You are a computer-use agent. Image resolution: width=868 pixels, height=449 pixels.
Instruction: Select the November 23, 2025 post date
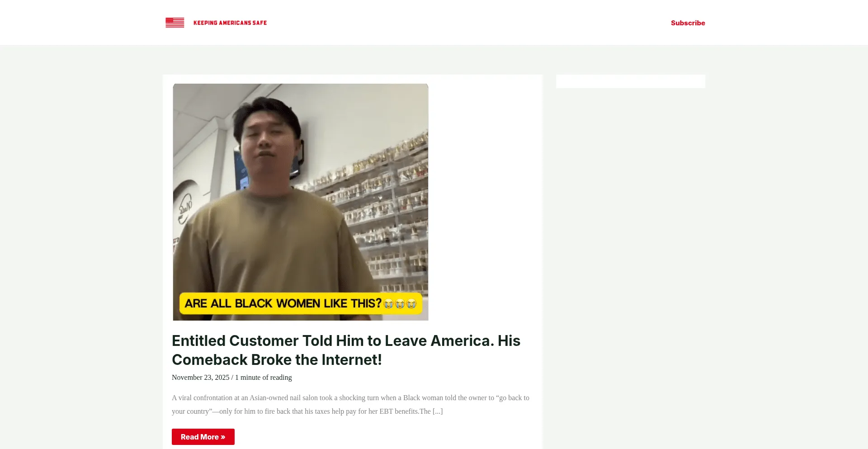tap(201, 377)
